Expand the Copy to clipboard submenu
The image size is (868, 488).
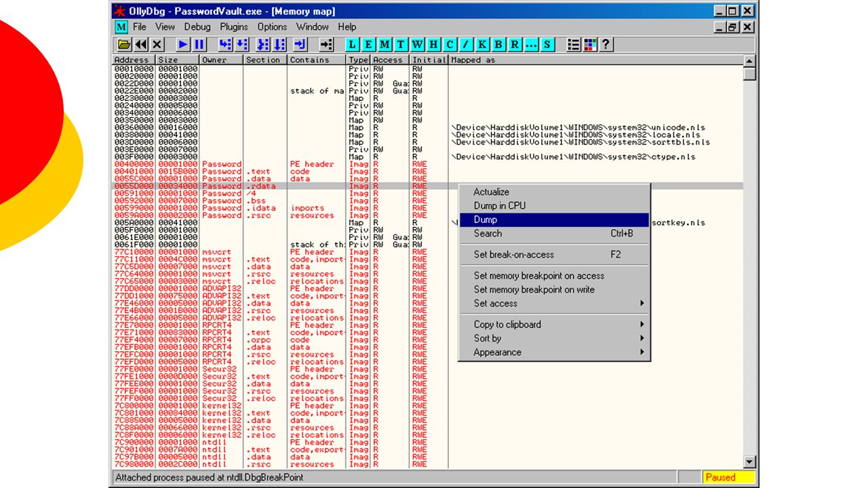point(554,324)
